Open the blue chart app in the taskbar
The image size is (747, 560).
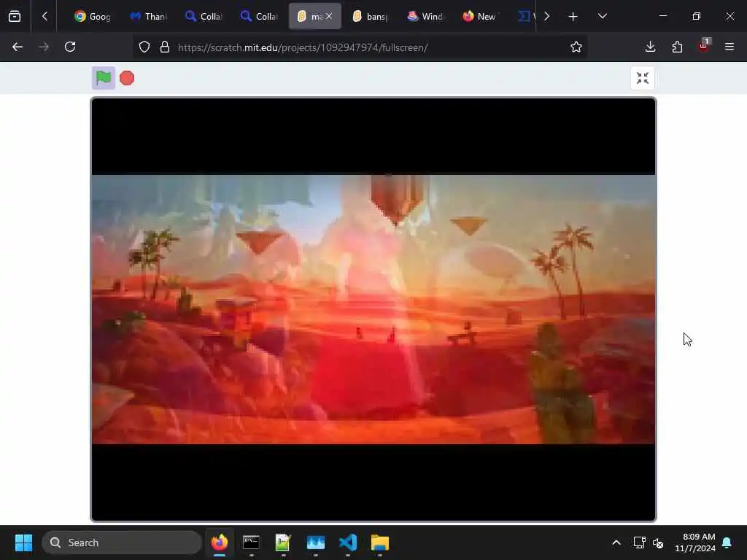(x=315, y=542)
